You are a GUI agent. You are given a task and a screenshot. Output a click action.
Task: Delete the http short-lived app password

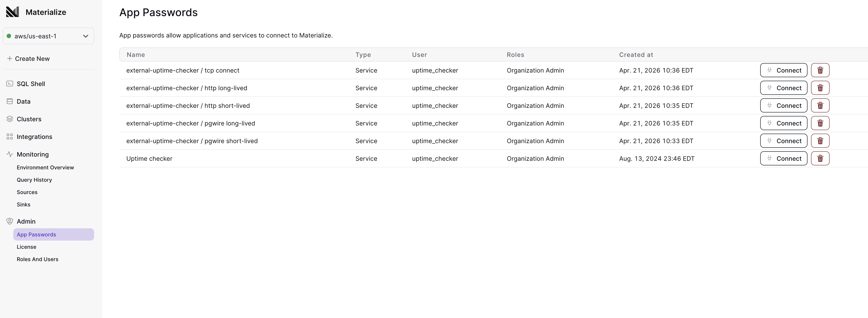(820, 106)
